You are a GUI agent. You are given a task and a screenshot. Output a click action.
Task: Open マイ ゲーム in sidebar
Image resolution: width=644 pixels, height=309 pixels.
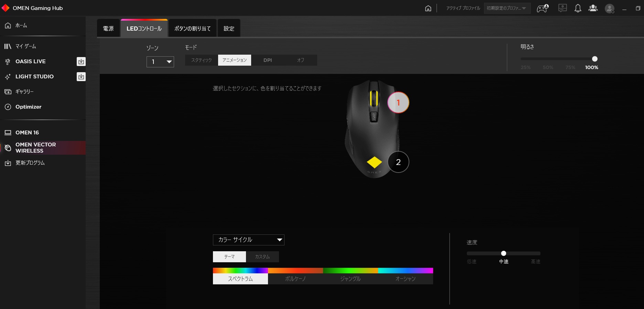tap(43, 46)
